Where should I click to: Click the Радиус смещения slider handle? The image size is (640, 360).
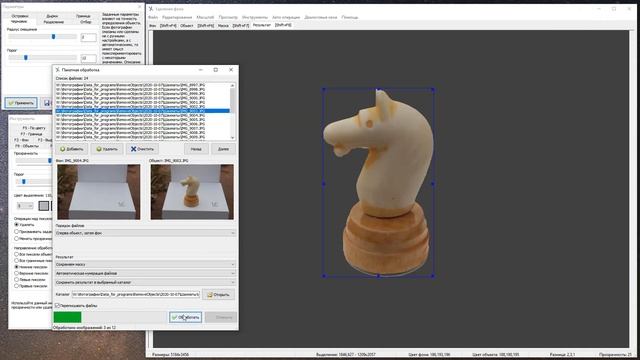pos(53,37)
